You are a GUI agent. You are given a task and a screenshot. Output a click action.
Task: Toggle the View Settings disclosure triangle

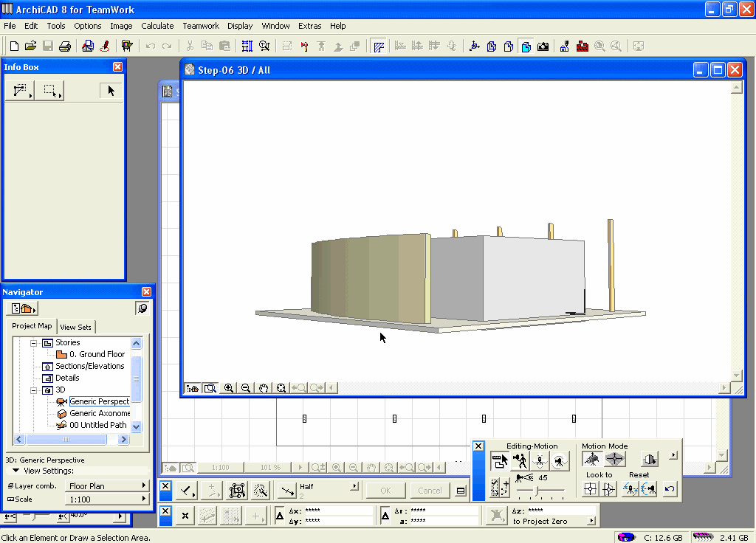point(16,471)
